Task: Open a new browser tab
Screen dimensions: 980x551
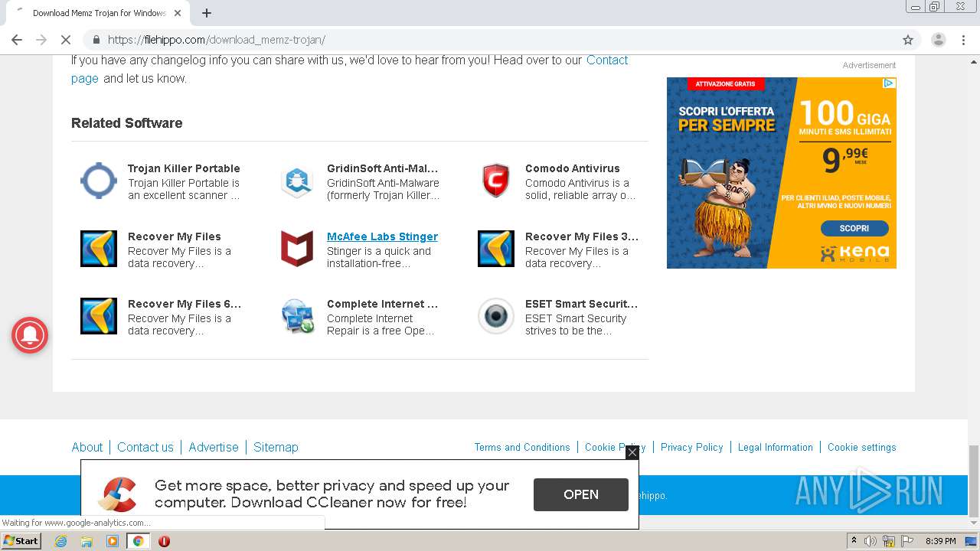Action: [207, 13]
